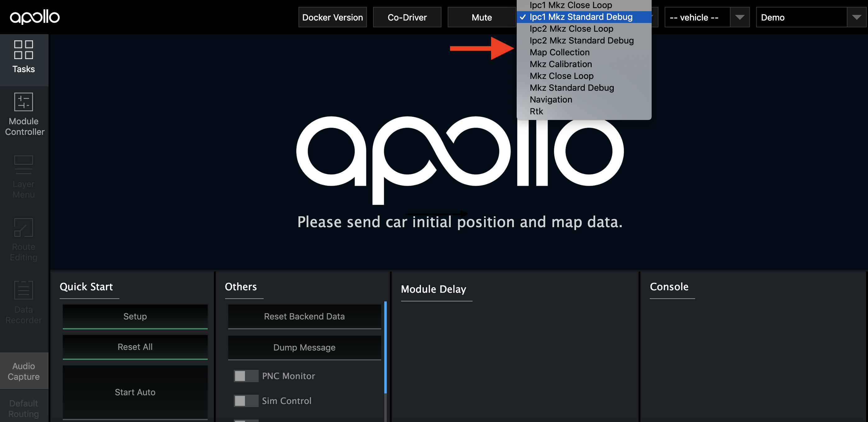Open the vehicle selection dropdown

[x=707, y=17]
